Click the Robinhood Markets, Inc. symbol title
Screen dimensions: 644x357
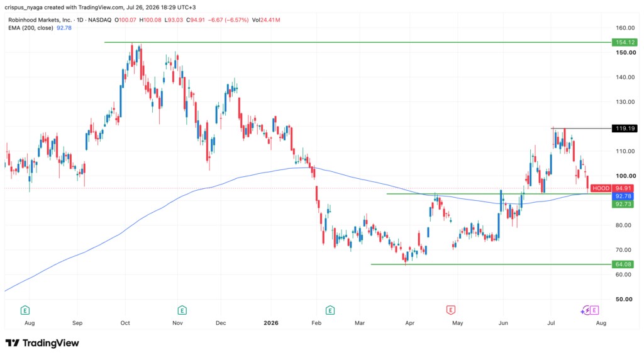[40, 20]
